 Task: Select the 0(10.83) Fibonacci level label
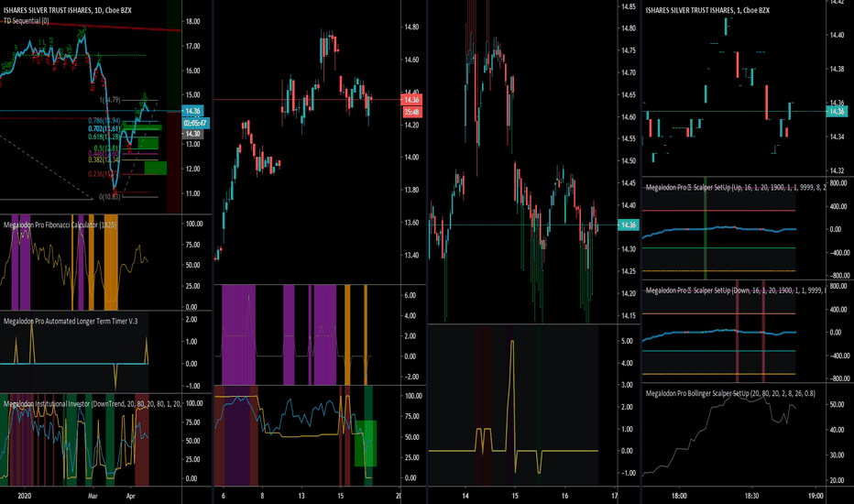click(109, 197)
